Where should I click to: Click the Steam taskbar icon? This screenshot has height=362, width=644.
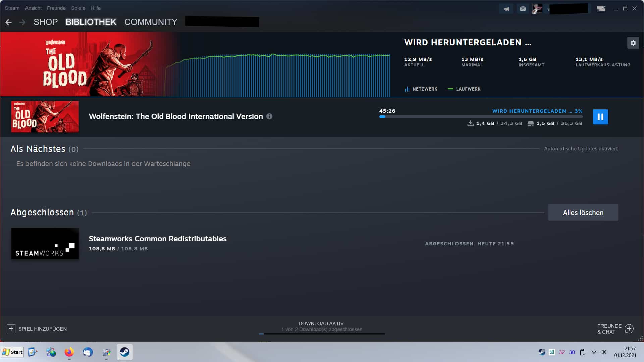[x=125, y=352]
